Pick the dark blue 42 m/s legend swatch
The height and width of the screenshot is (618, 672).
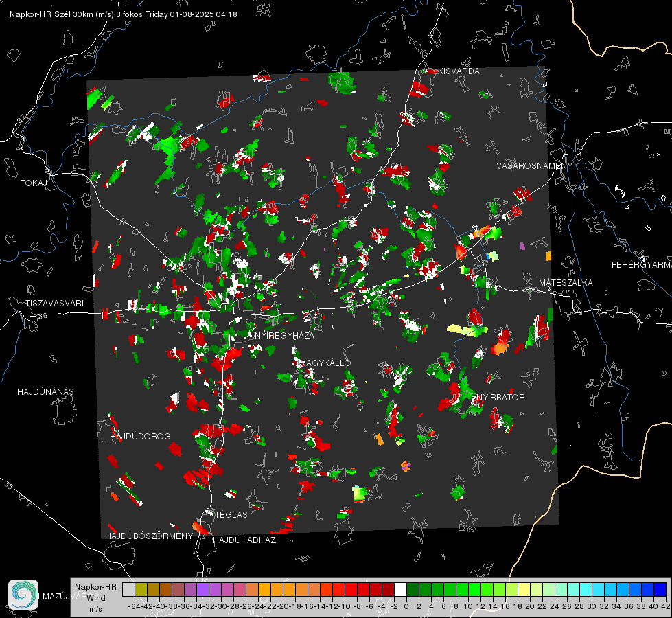click(660, 589)
